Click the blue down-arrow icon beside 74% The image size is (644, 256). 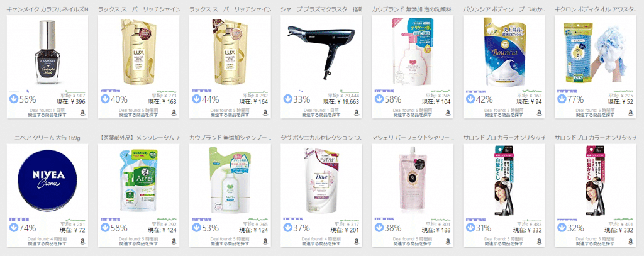coord(14,228)
